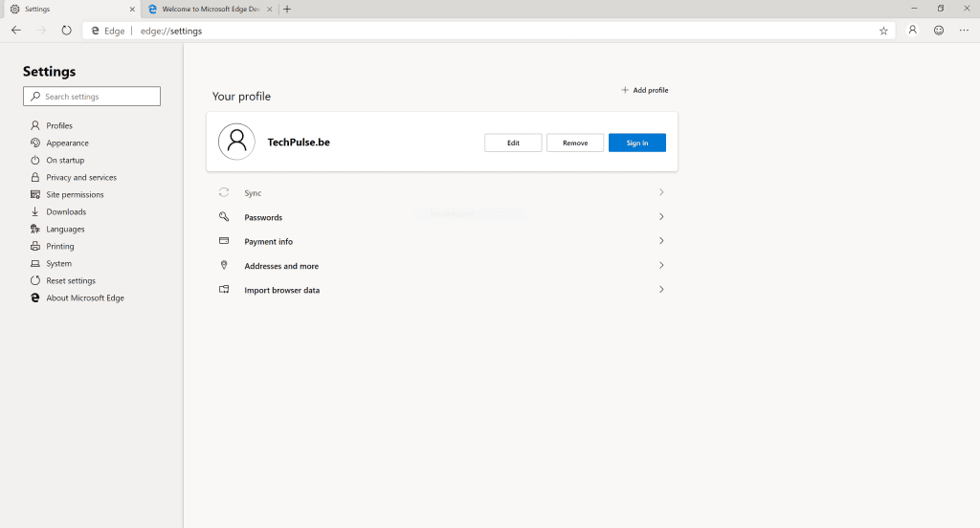Click the Sync icon in profile list

[x=224, y=192]
